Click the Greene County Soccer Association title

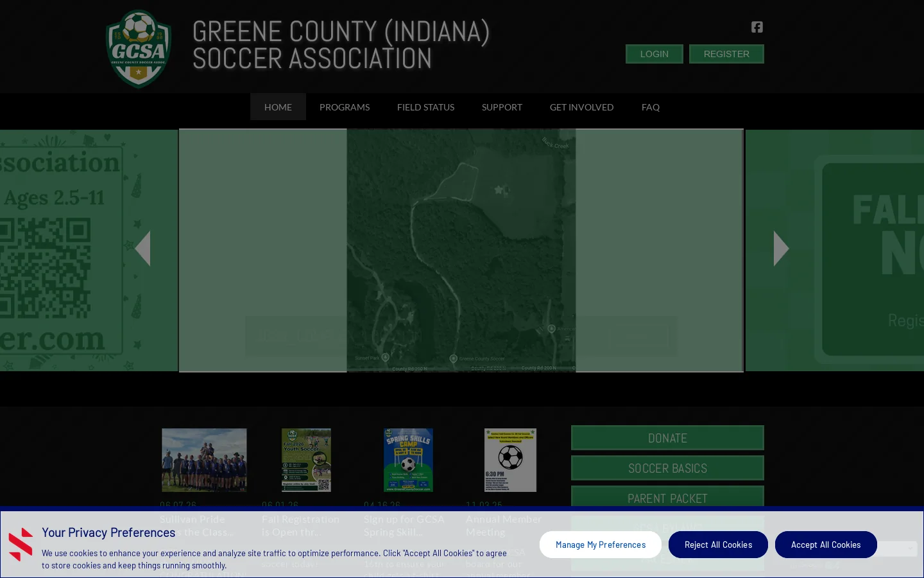coord(341,45)
